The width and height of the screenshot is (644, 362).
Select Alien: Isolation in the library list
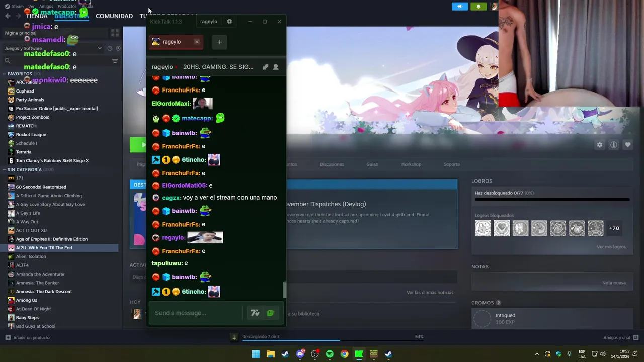click(31, 256)
